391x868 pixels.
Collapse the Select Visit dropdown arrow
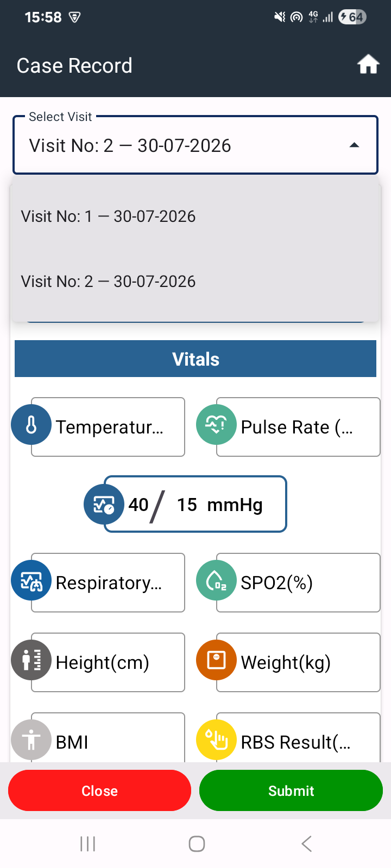point(354,145)
